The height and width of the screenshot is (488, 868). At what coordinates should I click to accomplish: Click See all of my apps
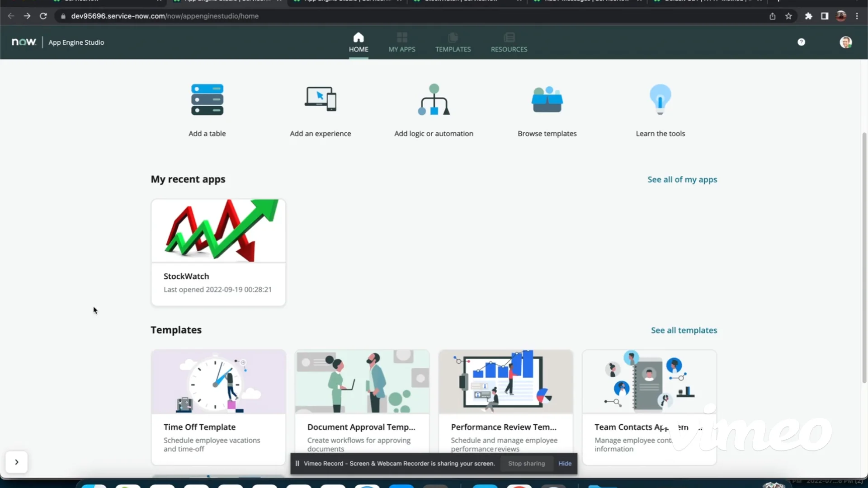682,179
